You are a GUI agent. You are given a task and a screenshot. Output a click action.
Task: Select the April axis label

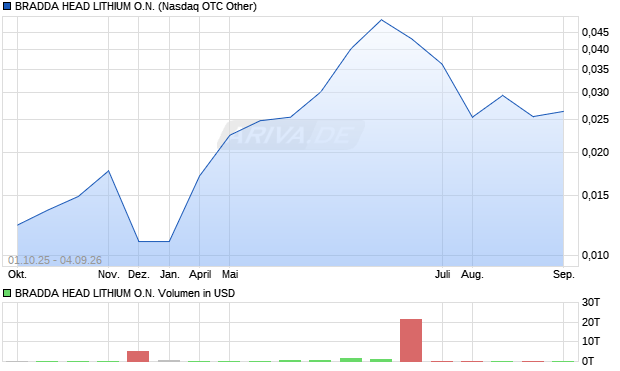[200, 274]
